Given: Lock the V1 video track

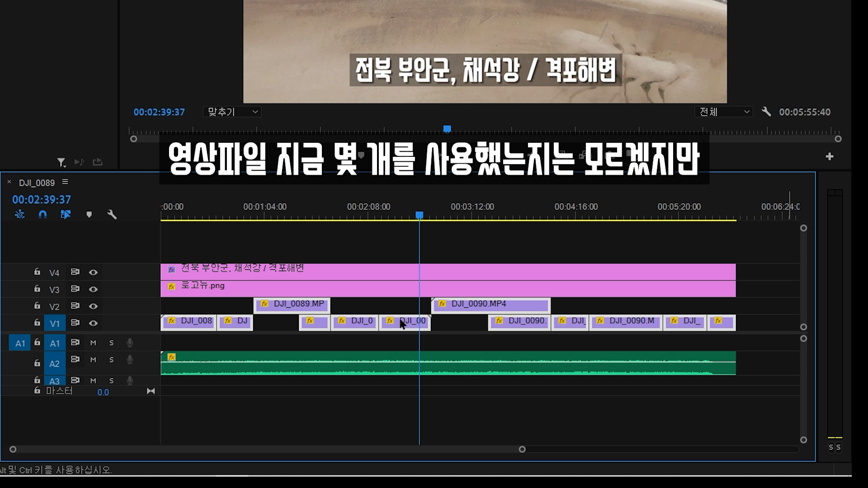Looking at the screenshot, I should tap(37, 323).
